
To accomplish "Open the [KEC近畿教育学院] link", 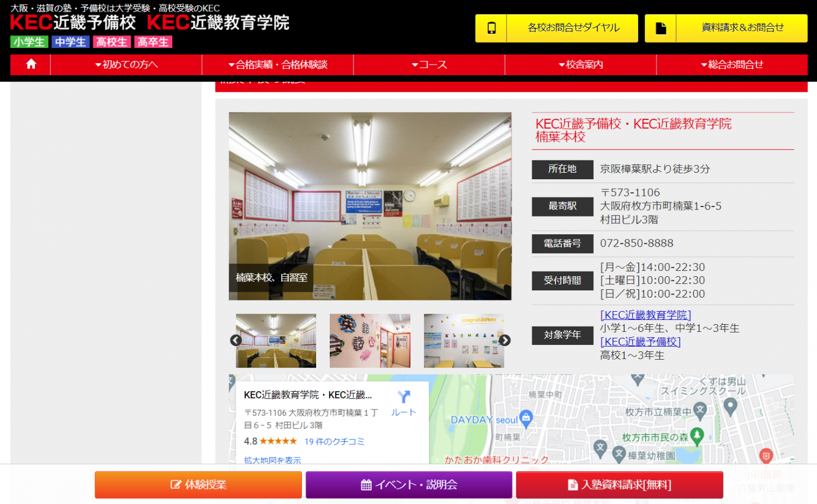I will tap(645, 315).
